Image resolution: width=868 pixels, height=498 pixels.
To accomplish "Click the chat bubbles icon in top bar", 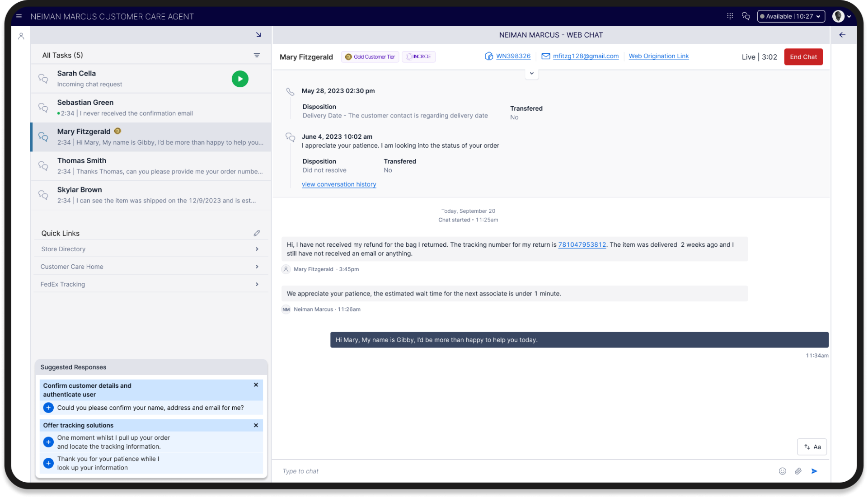I will point(746,16).
